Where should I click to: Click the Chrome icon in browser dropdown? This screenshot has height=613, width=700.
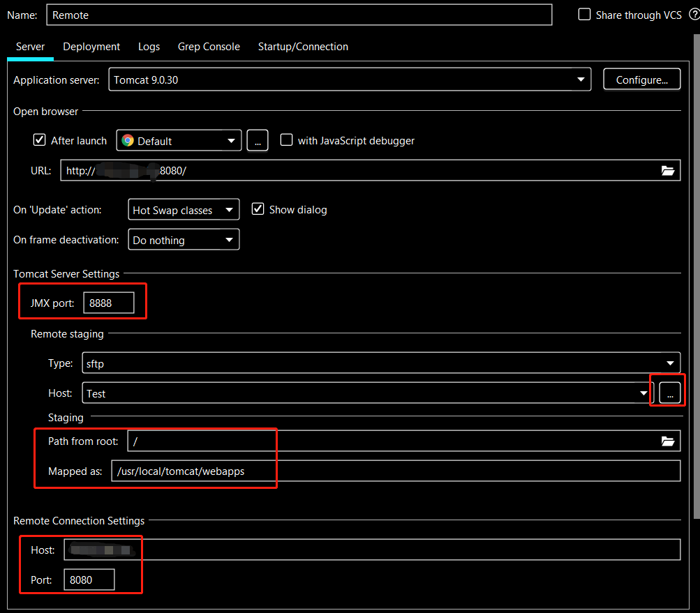128,141
